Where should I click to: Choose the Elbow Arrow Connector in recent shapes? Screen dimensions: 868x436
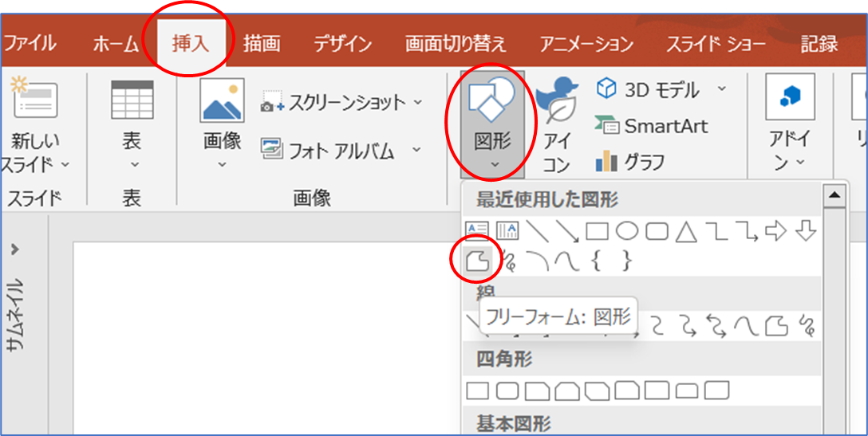point(748,231)
